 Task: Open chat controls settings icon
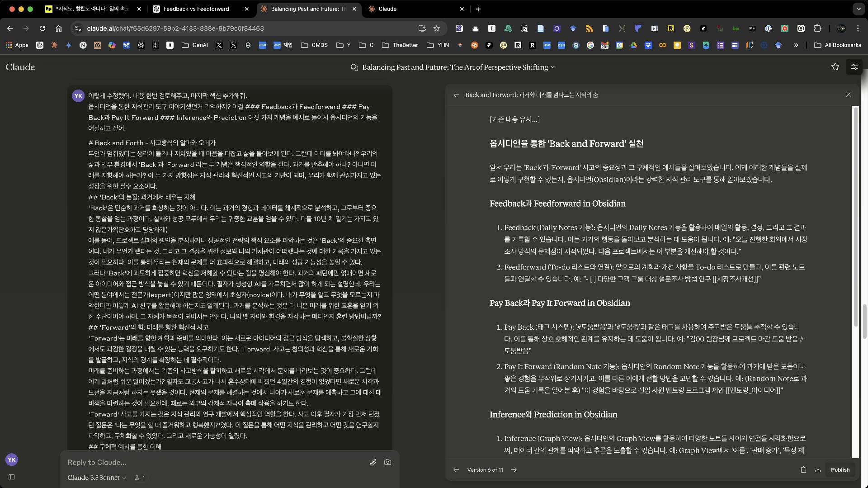click(854, 67)
